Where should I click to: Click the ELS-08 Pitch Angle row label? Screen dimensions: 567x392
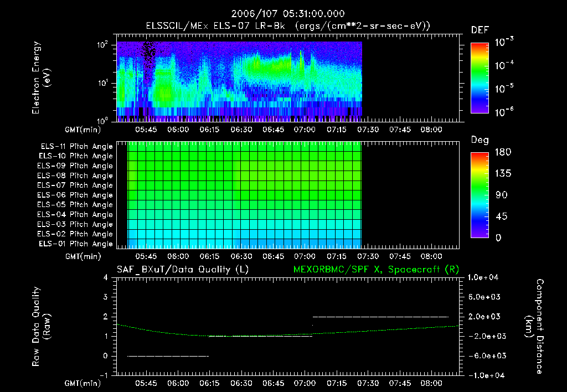point(75,176)
